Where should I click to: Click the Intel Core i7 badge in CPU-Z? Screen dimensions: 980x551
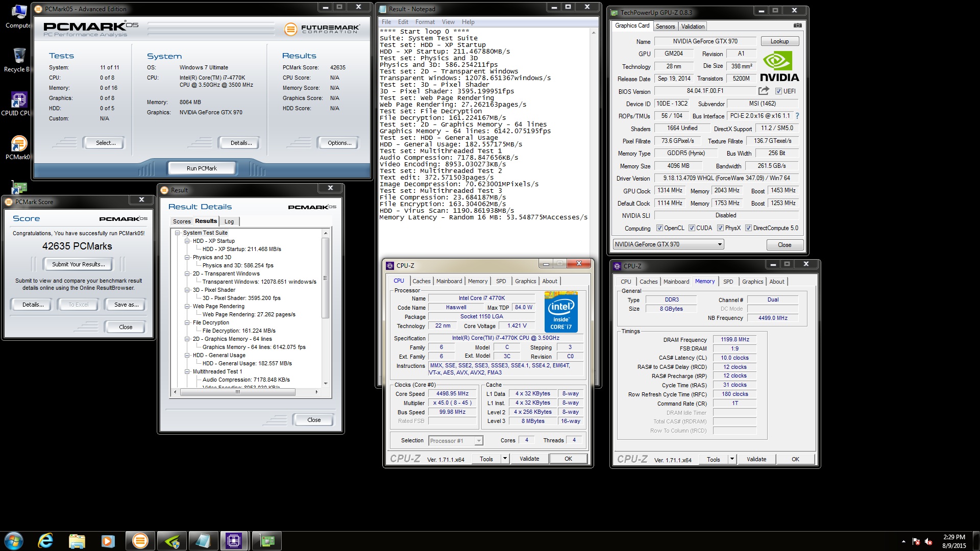(561, 312)
